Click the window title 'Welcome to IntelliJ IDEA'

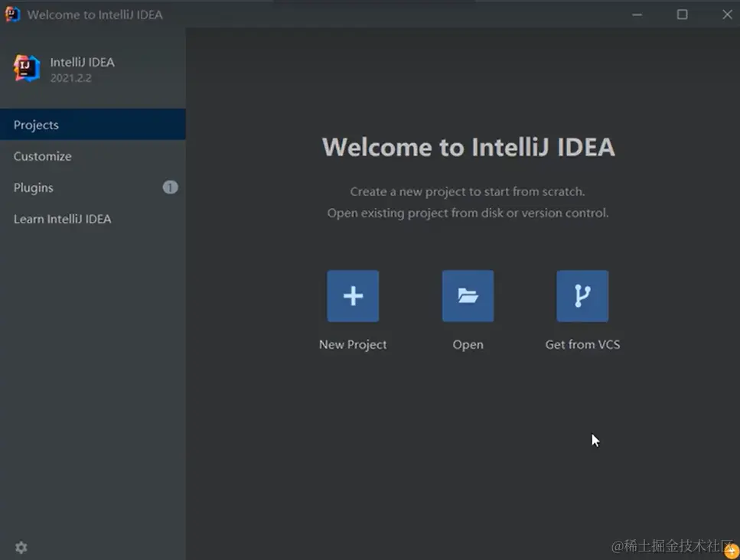(x=95, y=15)
